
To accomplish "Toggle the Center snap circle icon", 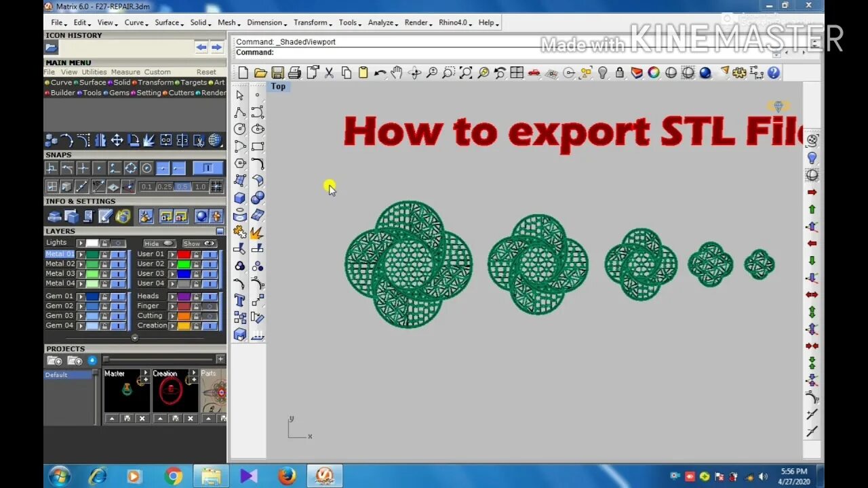I will (146, 168).
